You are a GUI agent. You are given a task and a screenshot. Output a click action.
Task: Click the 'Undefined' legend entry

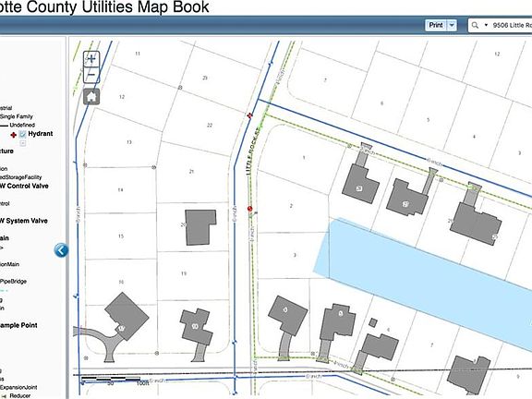pyautogui.click(x=22, y=125)
